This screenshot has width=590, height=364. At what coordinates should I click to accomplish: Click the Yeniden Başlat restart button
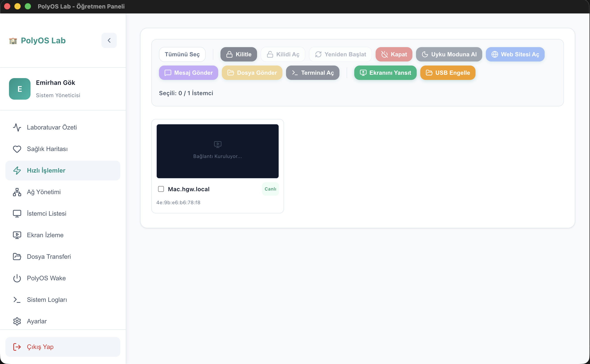coord(340,54)
